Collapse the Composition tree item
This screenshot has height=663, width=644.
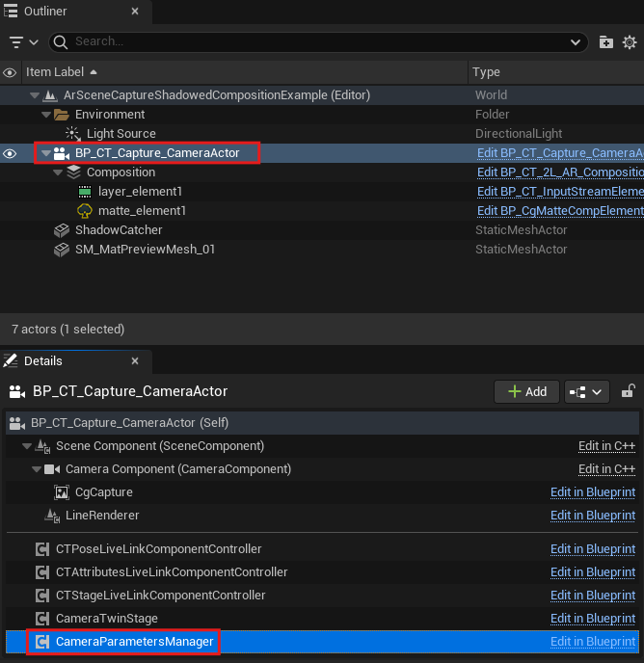point(58,172)
